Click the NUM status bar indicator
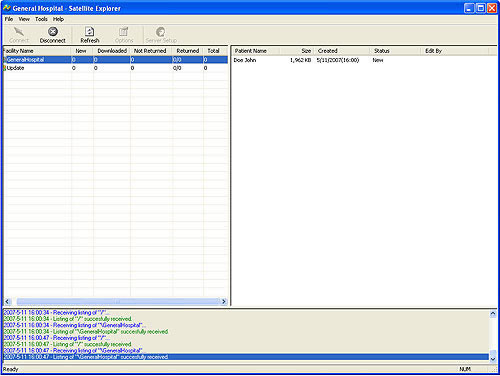Viewport: 500px width, 376px height. (x=465, y=369)
